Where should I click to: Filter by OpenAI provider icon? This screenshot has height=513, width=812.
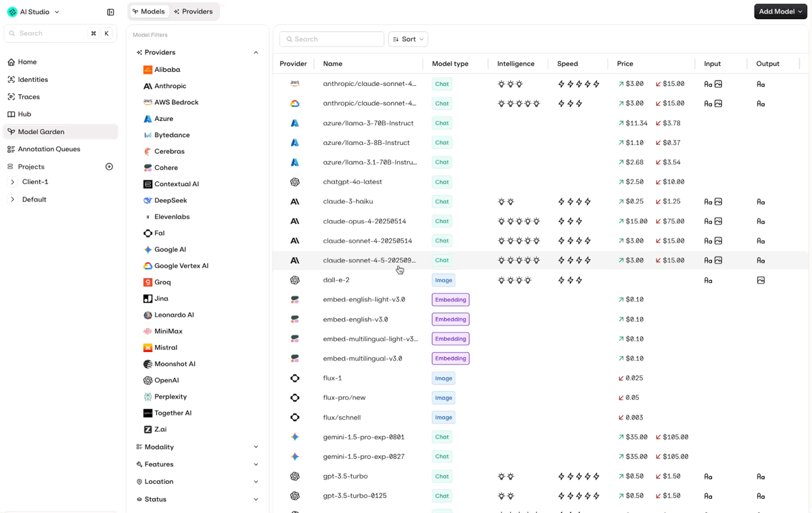[x=148, y=380]
